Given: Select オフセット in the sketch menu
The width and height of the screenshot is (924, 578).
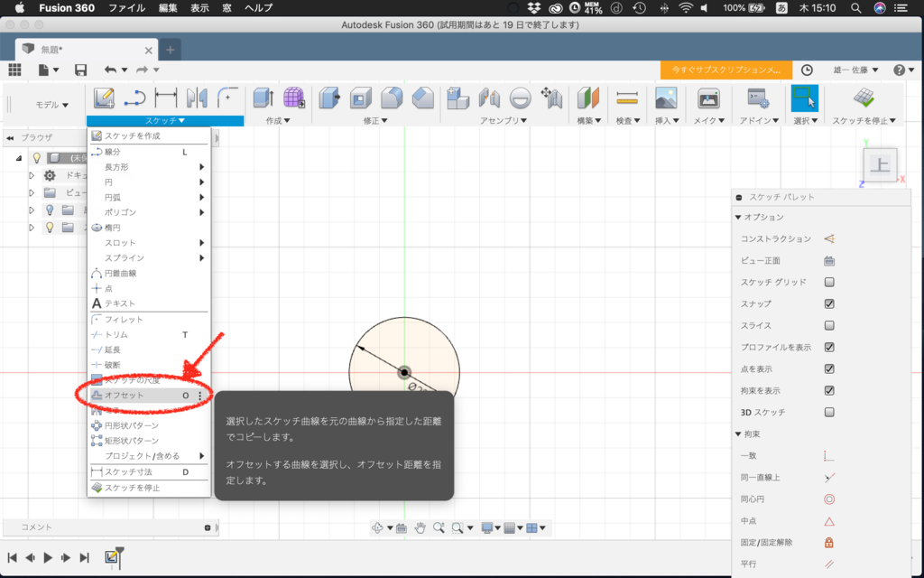Looking at the screenshot, I should [149, 396].
